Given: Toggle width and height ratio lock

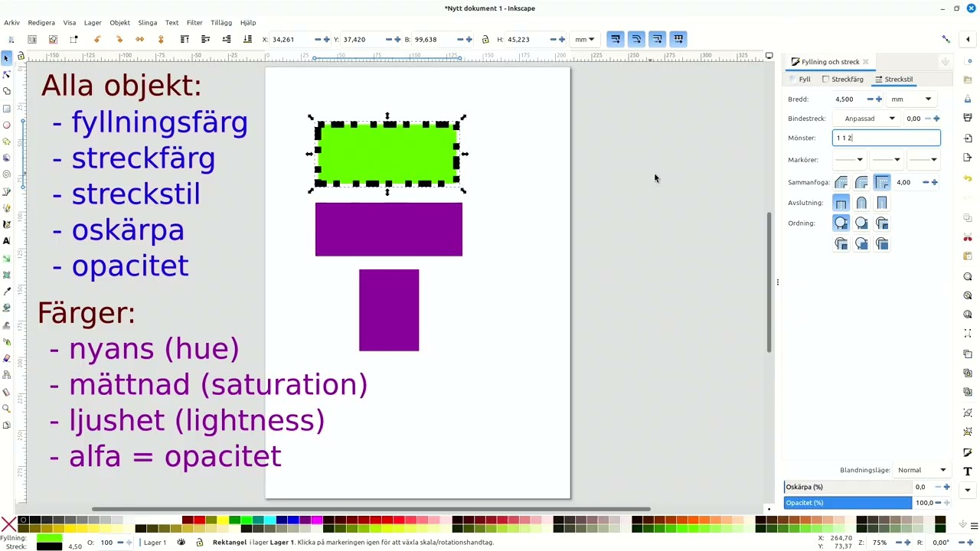Looking at the screenshot, I should 485,39.
